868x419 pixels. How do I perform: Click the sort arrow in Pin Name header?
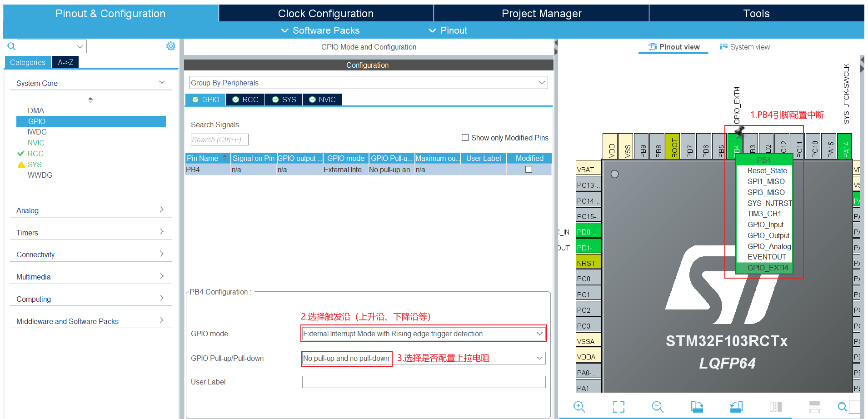coord(224,158)
